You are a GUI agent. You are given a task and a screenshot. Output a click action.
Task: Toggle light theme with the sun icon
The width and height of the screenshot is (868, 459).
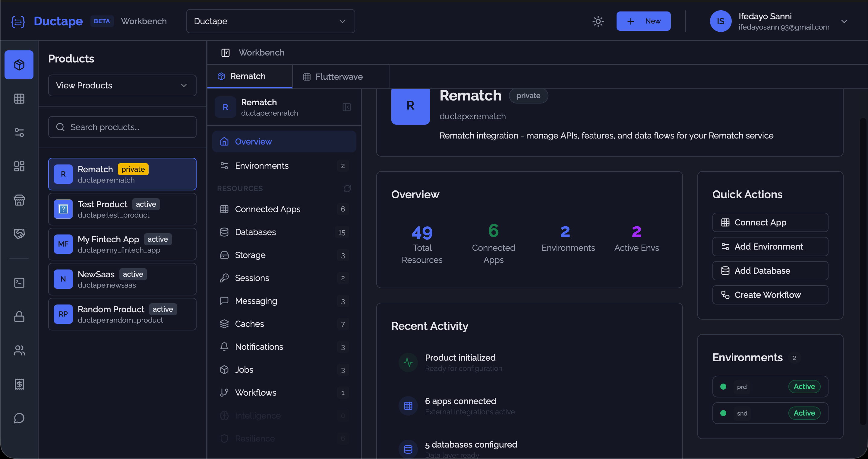(x=598, y=21)
